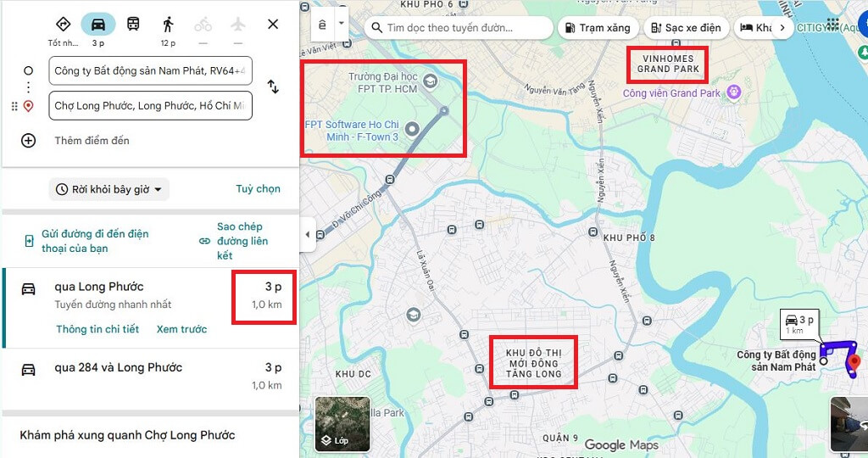Viewport: 868px width, 458px height.
Task: Click Công viên Grand Park marker
Action: (x=734, y=92)
